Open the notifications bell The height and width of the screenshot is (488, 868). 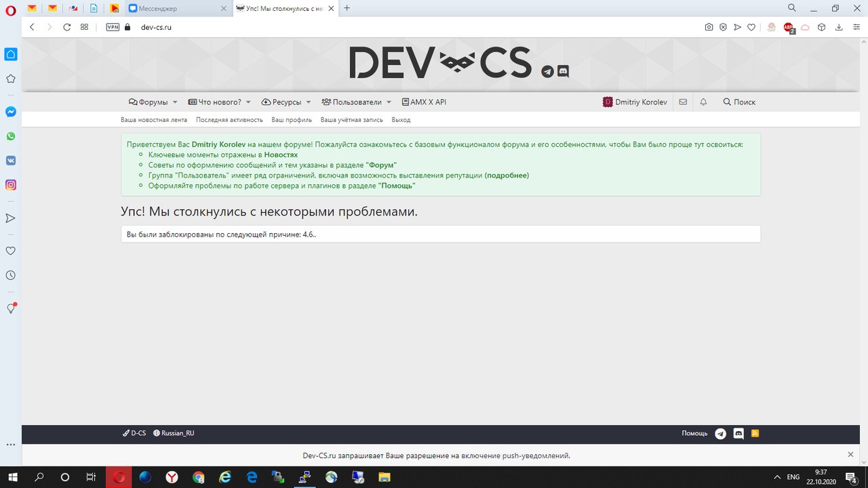pyautogui.click(x=703, y=102)
